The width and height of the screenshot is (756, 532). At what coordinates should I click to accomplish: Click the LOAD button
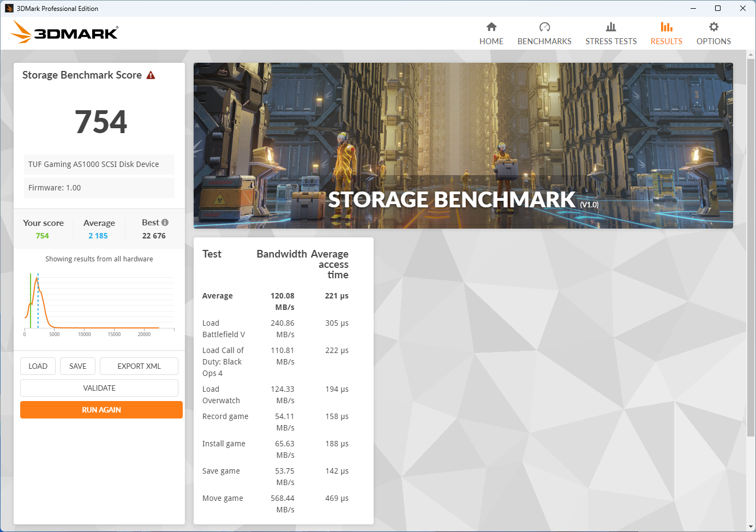coord(38,366)
